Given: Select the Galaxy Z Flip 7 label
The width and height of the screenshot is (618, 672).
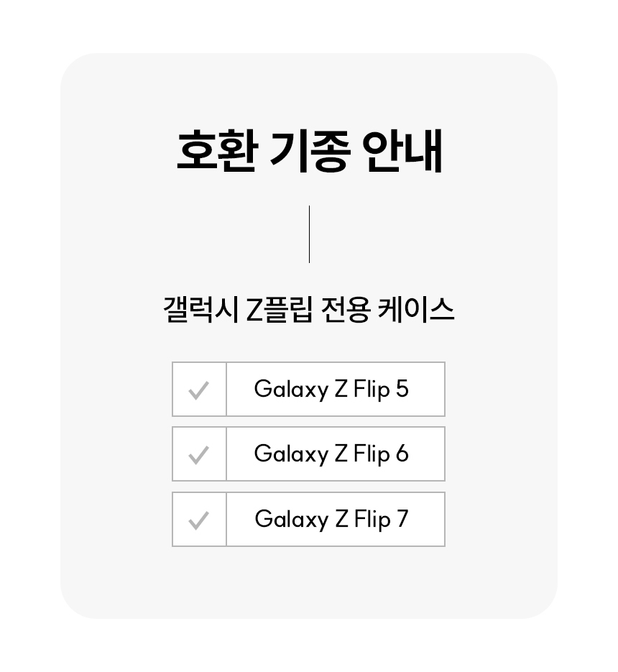Looking at the screenshot, I should tap(331, 520).
